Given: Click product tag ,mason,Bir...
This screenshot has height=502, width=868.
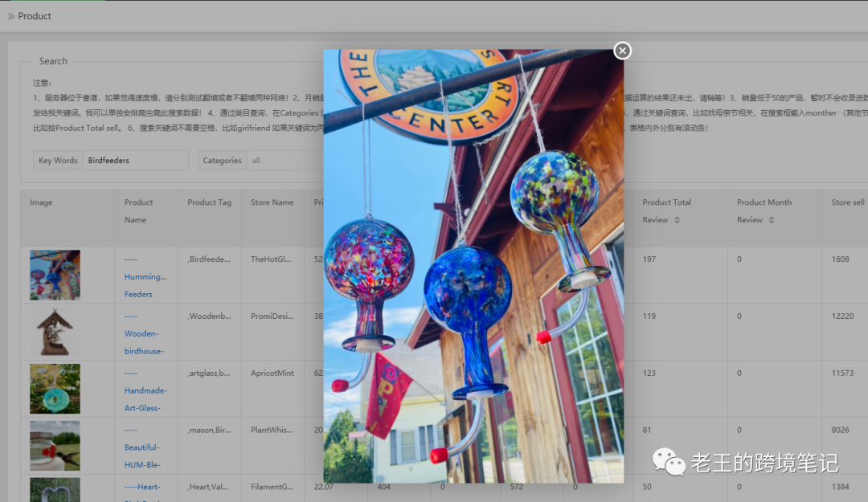Looking at the screenshot, I should point(209,430).
